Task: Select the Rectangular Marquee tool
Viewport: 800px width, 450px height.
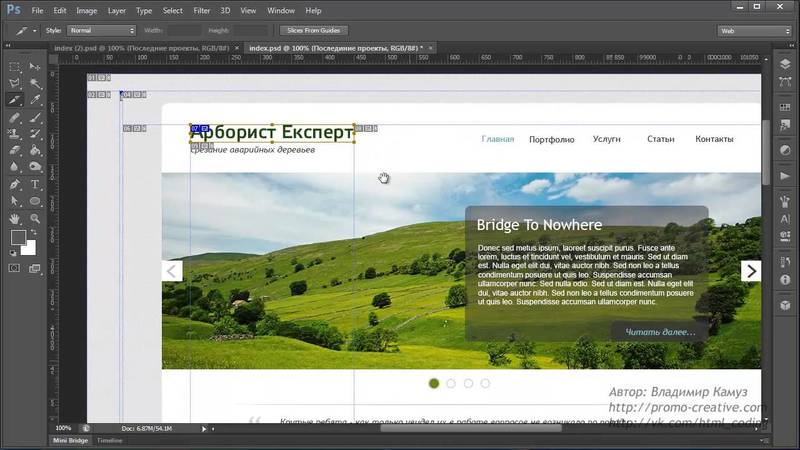Action: tap(14, 66)
